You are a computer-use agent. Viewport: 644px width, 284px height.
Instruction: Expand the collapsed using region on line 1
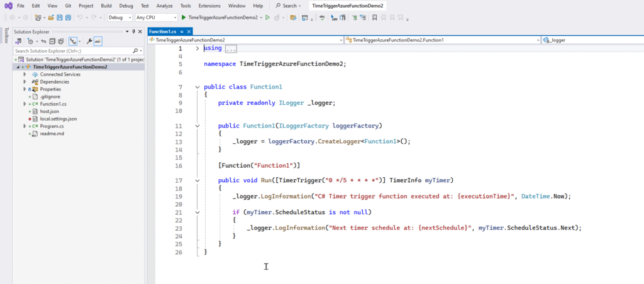click(197, 48)
